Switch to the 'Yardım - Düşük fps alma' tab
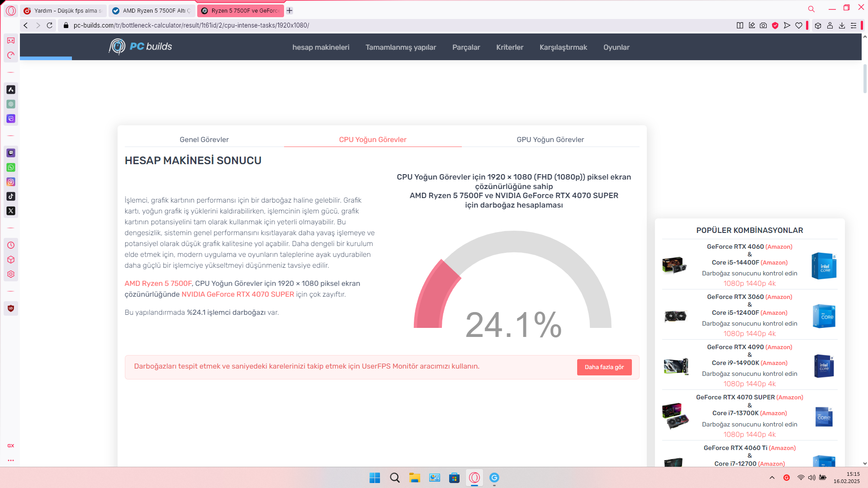The width and height of the screenshot is (868, 488). click(63, 10)
